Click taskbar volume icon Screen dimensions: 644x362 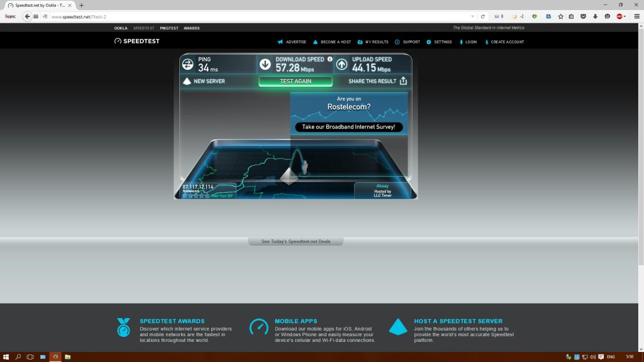592,357
